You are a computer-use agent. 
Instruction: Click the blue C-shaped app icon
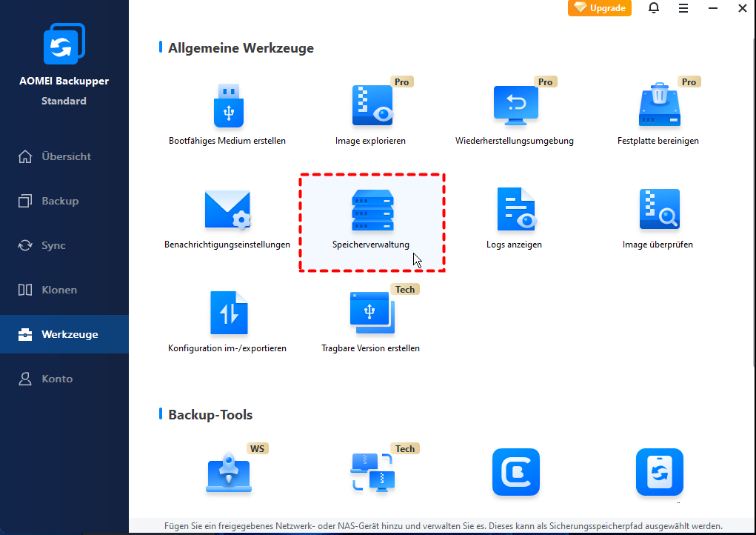point(515,472)
